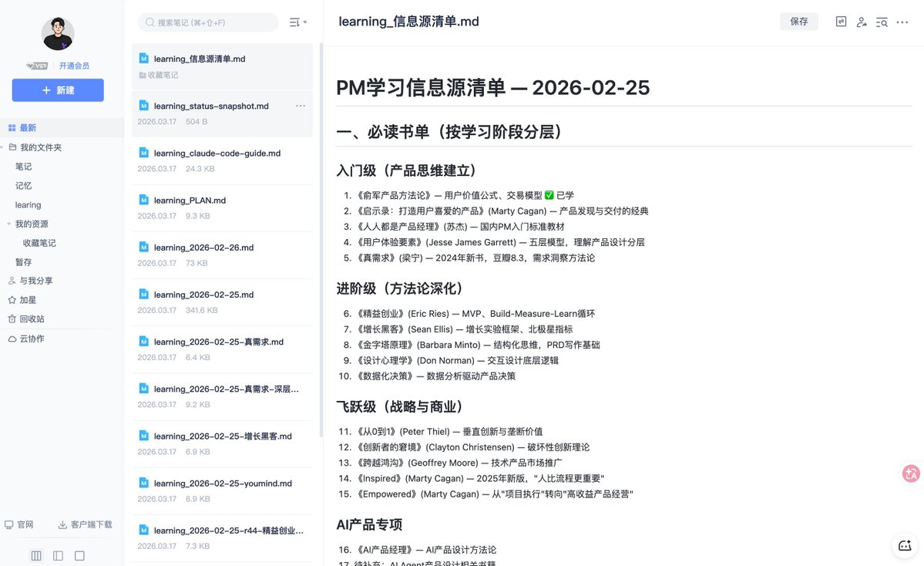Switch to the two-pane layout view

[x=57, y=555]
